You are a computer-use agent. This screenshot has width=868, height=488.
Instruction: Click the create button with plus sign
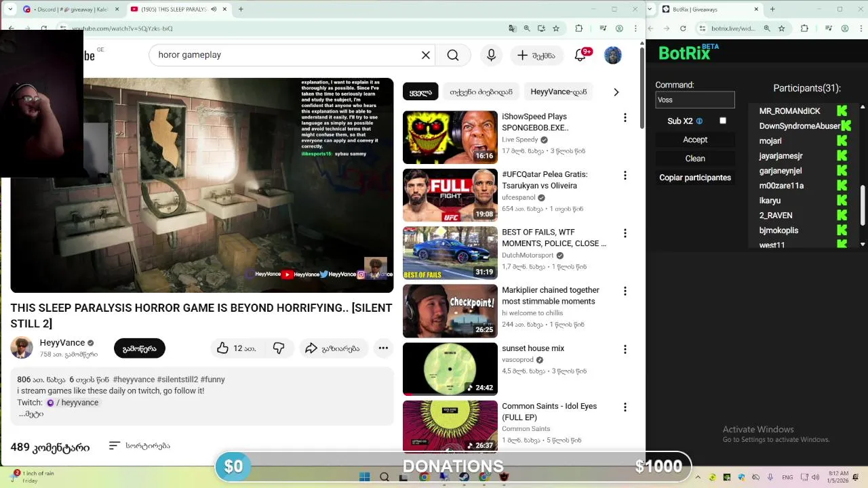click(x=536, y=56)
